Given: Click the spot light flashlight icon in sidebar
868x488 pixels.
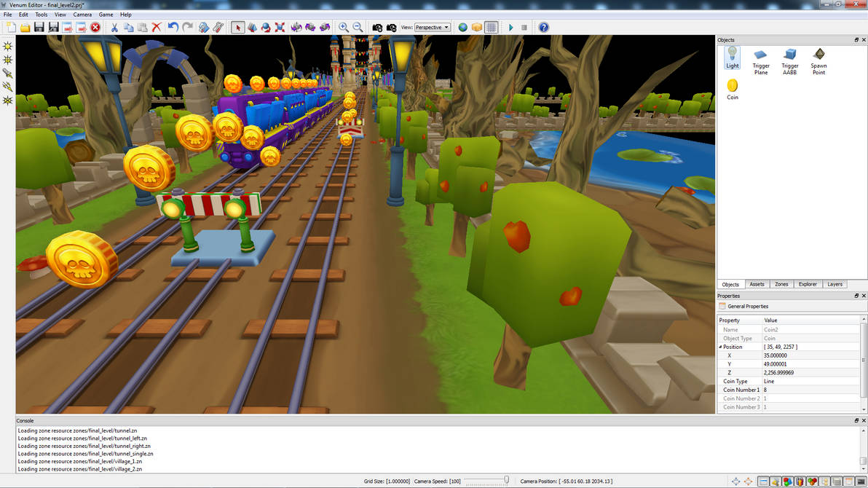Looking at the screenshot, I should (x=8, y=73).
